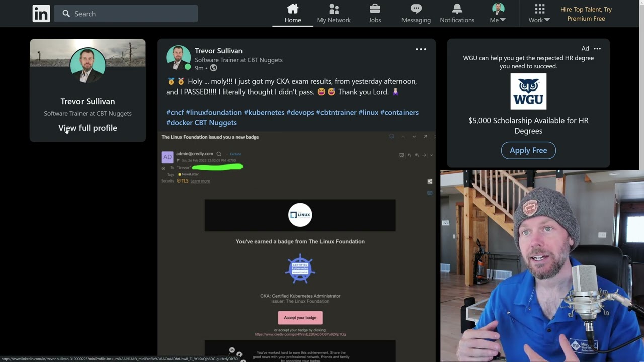Click the public visibility globe icon on post
This screenshot has width=644, height=362.
pos(213,68)
